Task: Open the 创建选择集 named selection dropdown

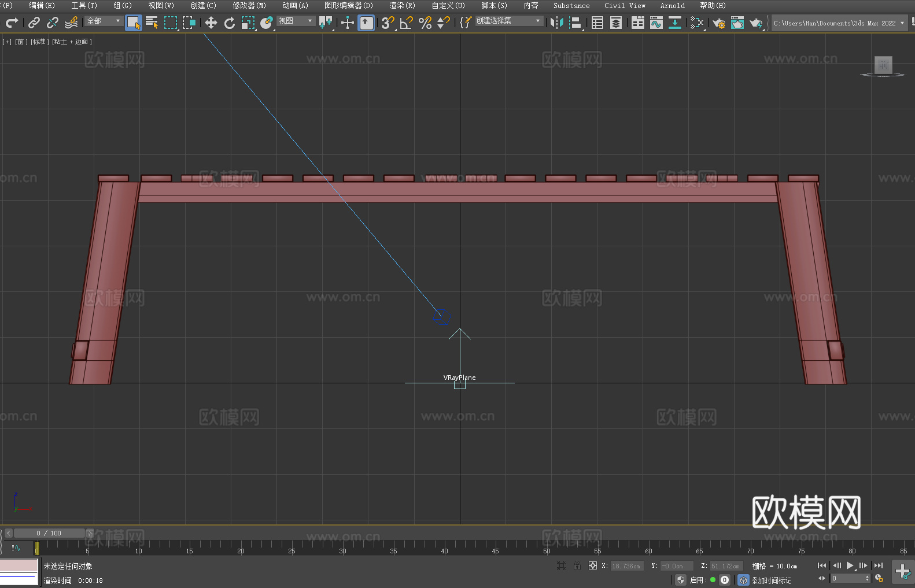Action: [508, 21]
